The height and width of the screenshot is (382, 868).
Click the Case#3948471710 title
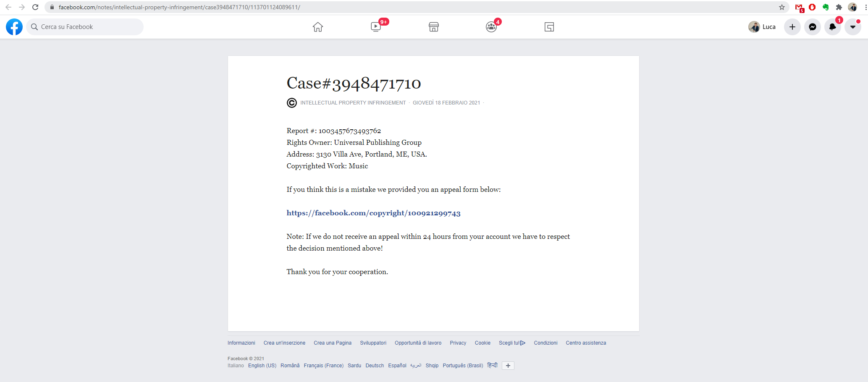coord(354,83)
